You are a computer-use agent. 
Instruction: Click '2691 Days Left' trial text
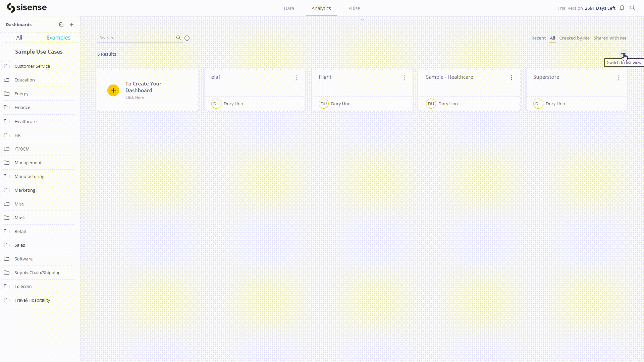pyautogui.click(x=600, y=8)
